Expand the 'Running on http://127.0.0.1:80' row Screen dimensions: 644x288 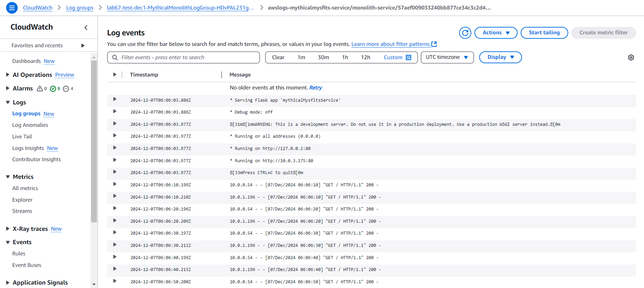tap(115, 148)
